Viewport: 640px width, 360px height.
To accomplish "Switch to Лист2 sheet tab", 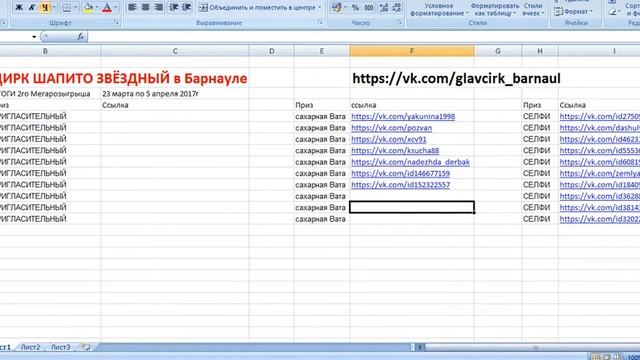I will (x=31, y=347).
